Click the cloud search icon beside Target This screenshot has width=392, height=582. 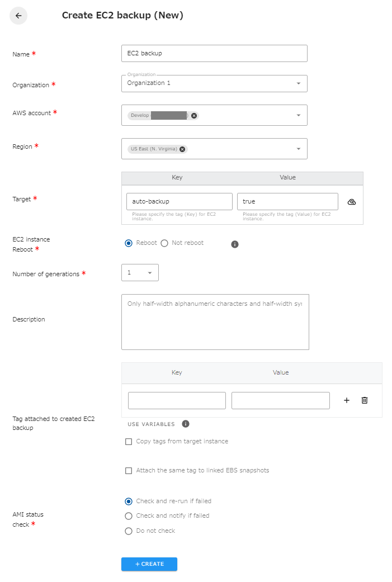pyautogui.click(x=352, y=201)
